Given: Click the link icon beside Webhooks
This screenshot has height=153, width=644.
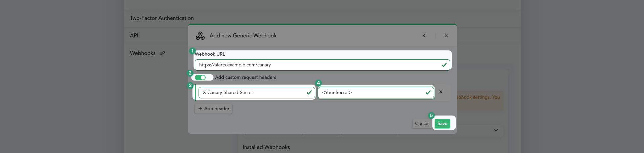Looking at the screenshot, I should point(162,53).
